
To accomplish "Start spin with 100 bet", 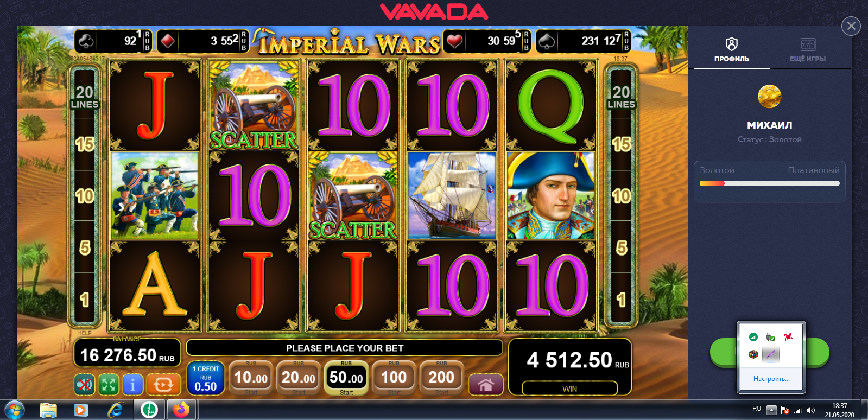I will pyautogui.click(x=394, y=378).
